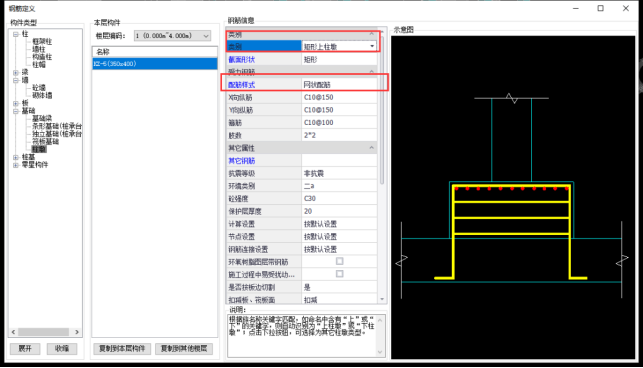This screenshot has width=643, height=368.
Task: Select 框架柱 in the component tree
Action: pyautogui.click(x=42, y=41)
